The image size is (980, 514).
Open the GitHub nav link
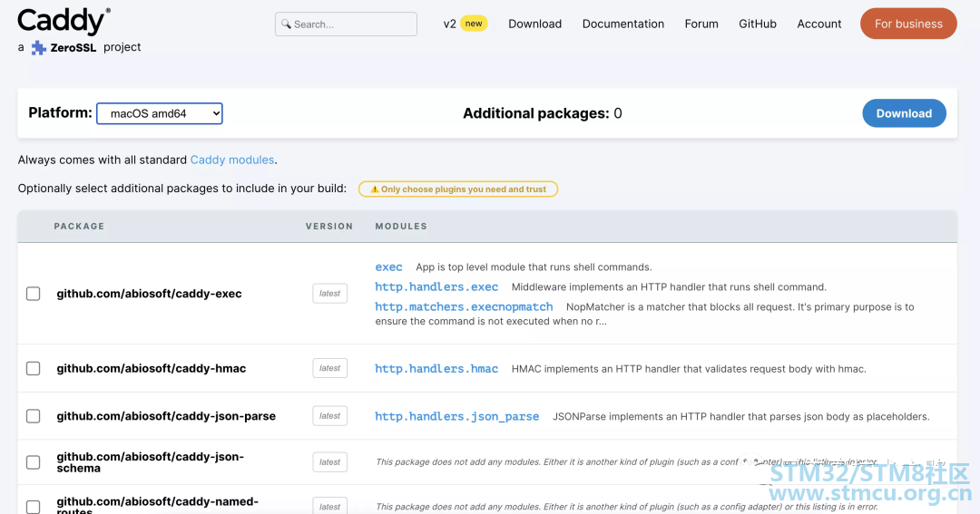(x=758, y=24)
